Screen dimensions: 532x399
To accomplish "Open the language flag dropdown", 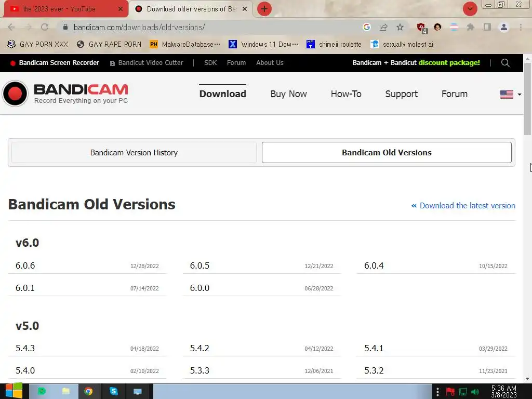I will coord(511,94).
